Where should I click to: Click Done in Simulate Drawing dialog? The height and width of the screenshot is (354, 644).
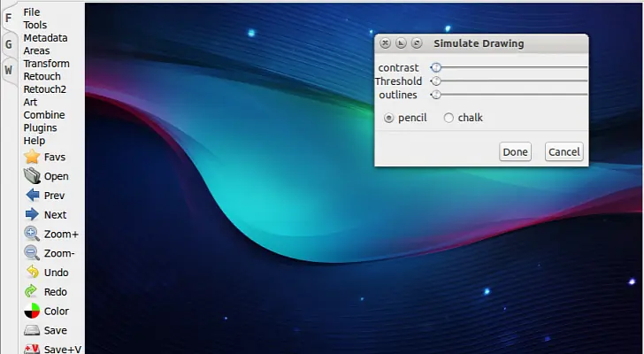click(515, 152)
